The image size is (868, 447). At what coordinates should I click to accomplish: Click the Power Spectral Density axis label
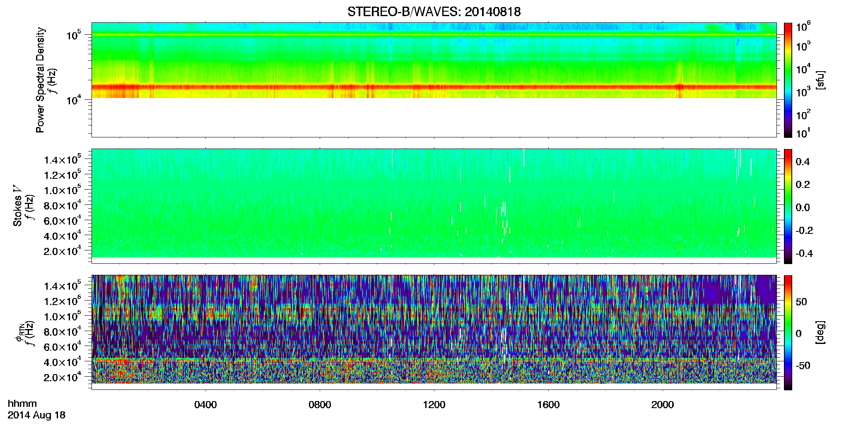[40, 80]
